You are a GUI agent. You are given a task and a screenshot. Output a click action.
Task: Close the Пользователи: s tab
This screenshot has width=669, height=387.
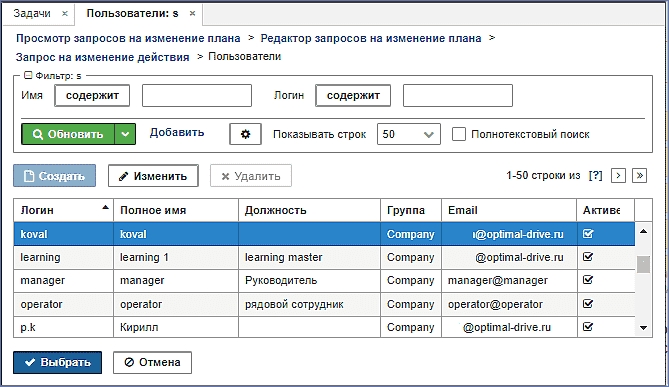pyautogui.click(x=192, y=14)
